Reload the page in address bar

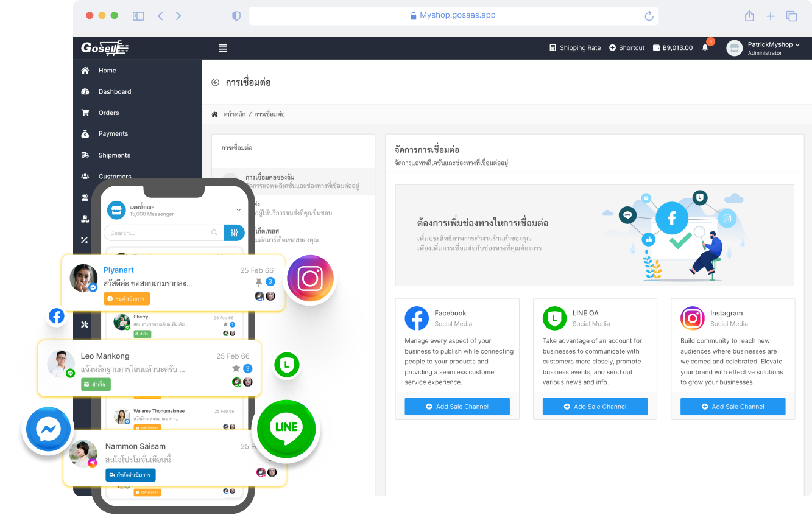point(649,16)
